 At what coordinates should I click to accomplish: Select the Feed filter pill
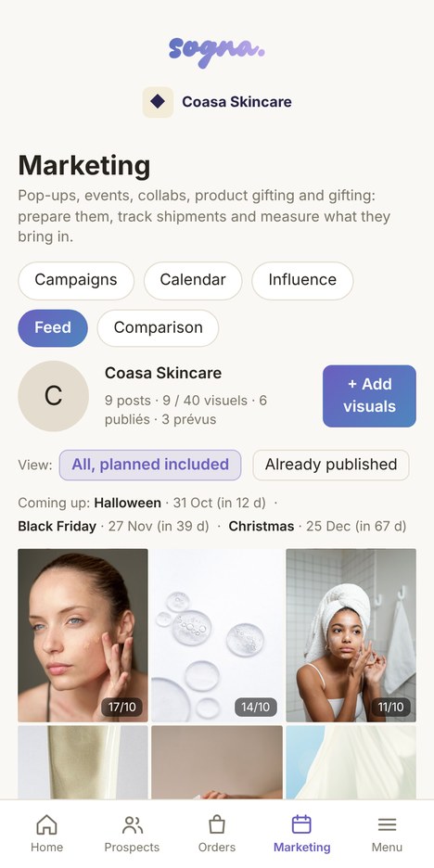click(x=53, y=327)
